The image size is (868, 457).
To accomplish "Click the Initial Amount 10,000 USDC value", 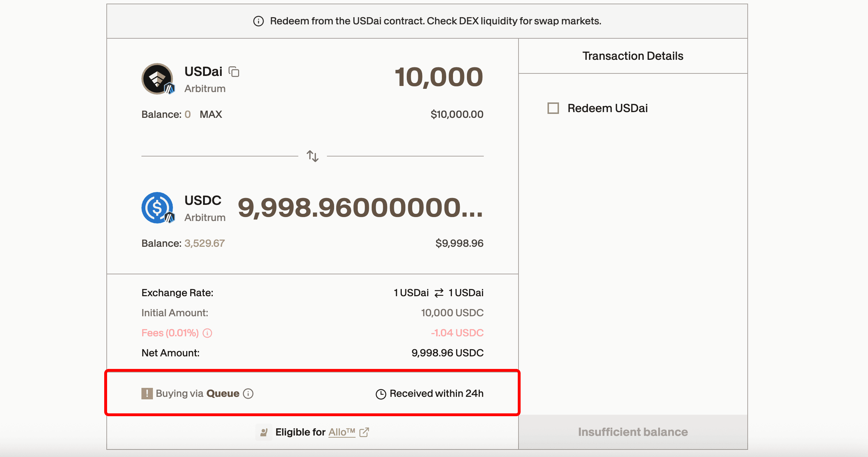I will tap(452, 313).
